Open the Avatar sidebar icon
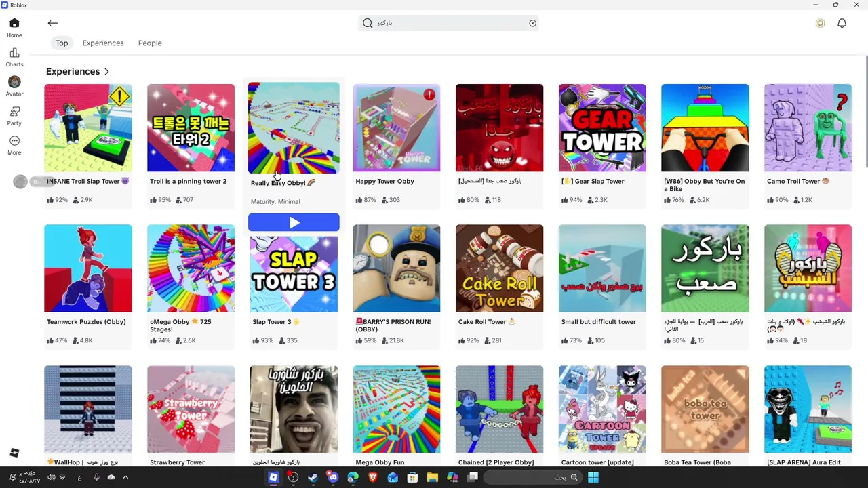This screenshot has width=868, height=488. point(14,87)
